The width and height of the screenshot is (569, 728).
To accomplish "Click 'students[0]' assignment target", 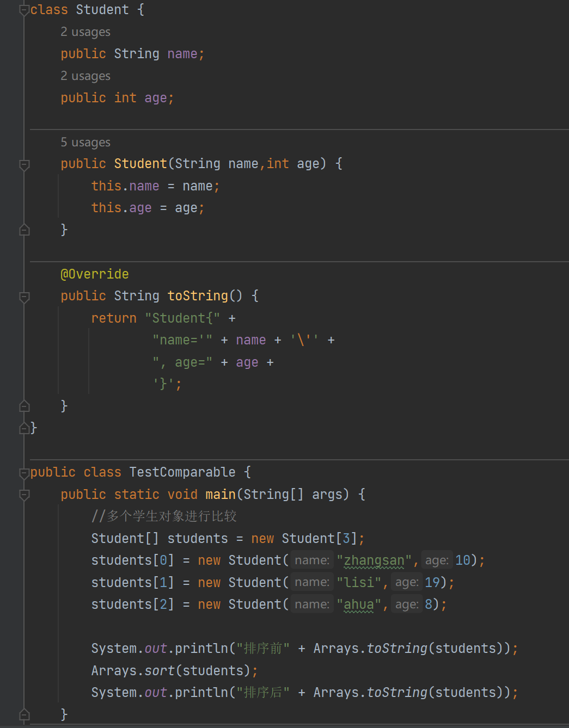I will 133,560.
